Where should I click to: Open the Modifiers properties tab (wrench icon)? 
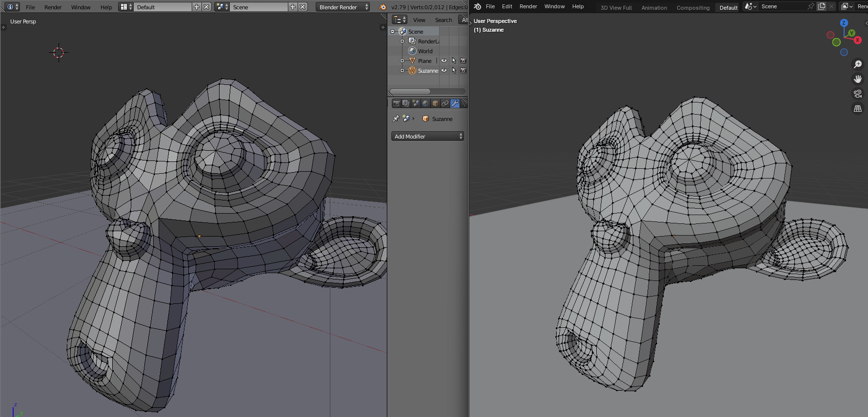click(455, 103)
